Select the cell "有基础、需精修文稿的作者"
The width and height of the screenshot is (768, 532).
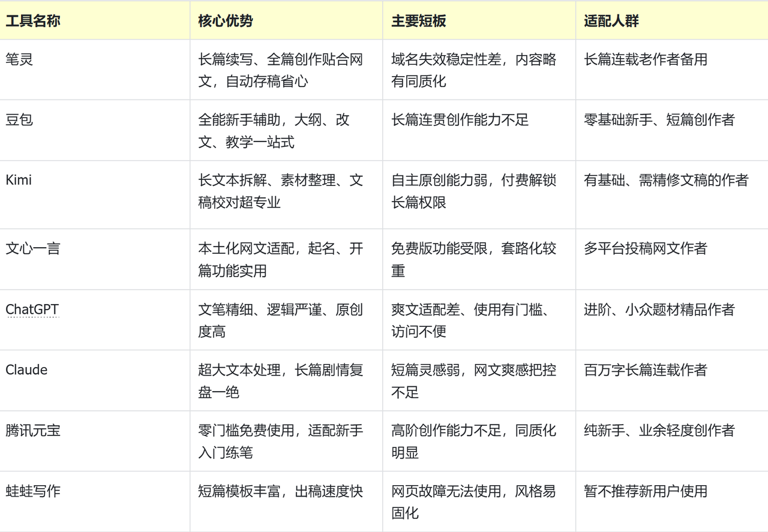click(x=672, y=194)
